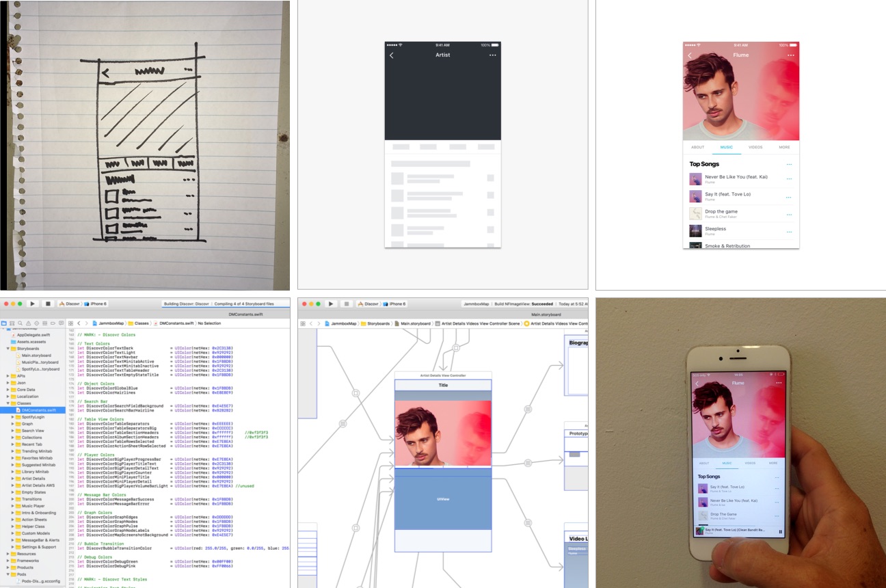This screenshot has width=886, height=588.
Task: Open the Breakpoint navigator icon
Action: [53, 323]
